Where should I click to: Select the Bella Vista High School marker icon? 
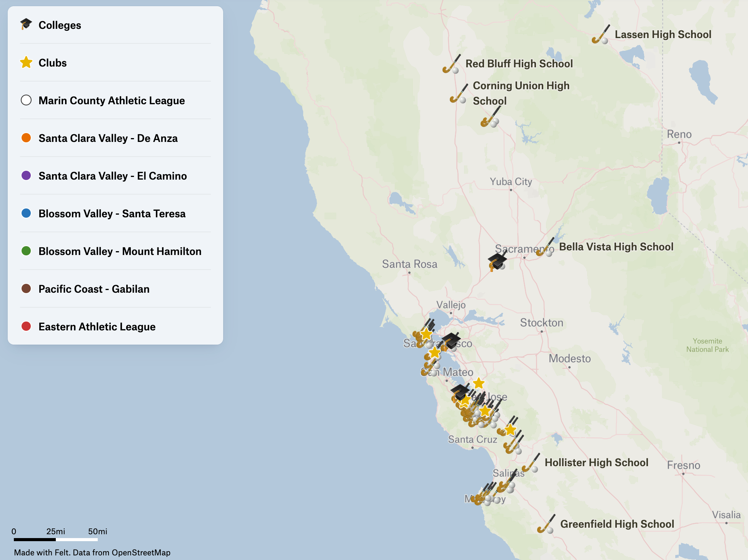(545, 247)
